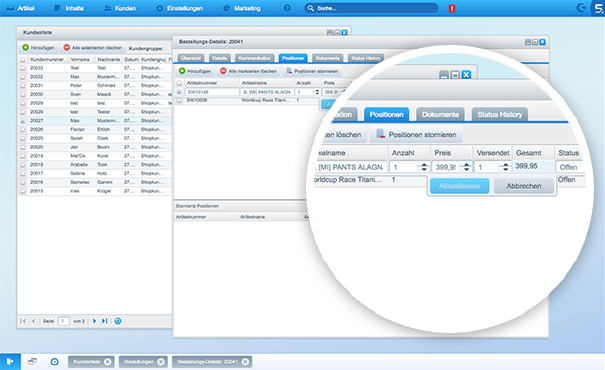Image resolution: width=605 pixels, height=370 pixels.
Task: Go to first page in Kundenliste paging
Action: click(23, 321)
